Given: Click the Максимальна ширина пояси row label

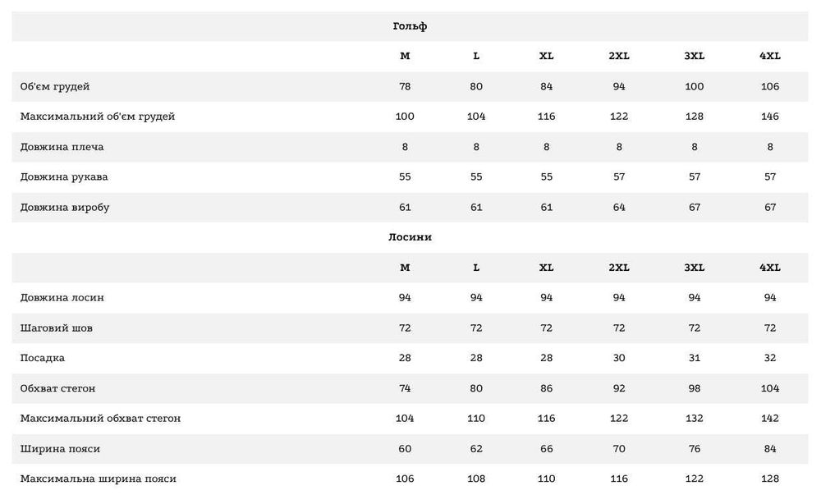Looking at the screenshot, I should pos(99,479).
